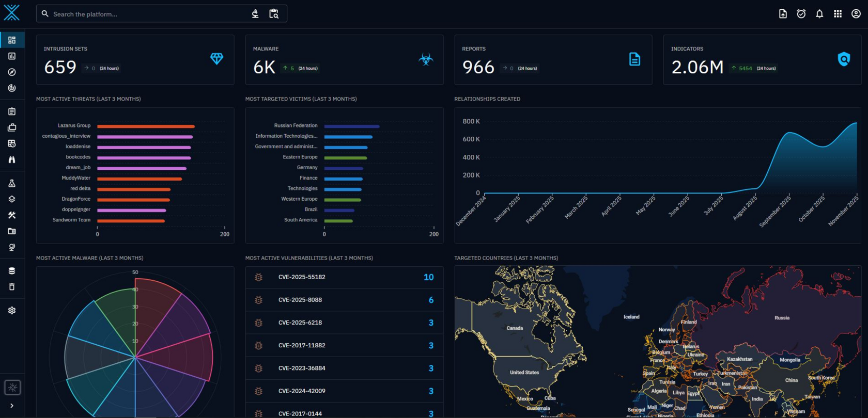
Task: Click the Indicators shield icon
Action: 844,59
